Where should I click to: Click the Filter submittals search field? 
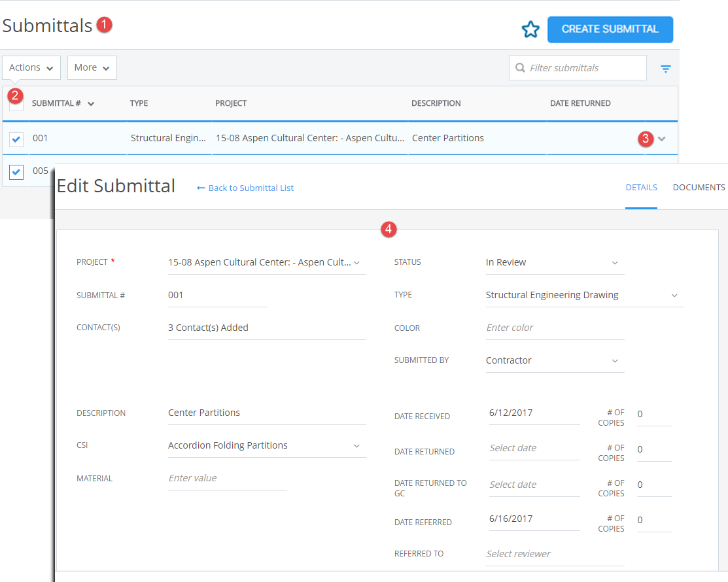pos(578,68)
